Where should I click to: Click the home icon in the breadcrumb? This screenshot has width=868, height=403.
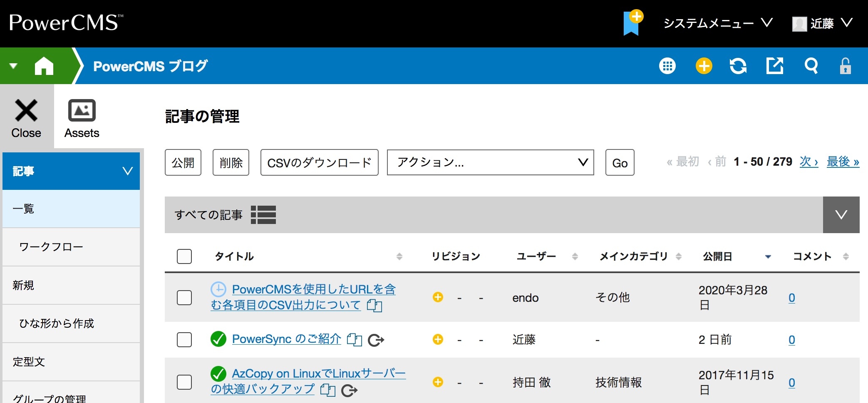coord(44,66)
